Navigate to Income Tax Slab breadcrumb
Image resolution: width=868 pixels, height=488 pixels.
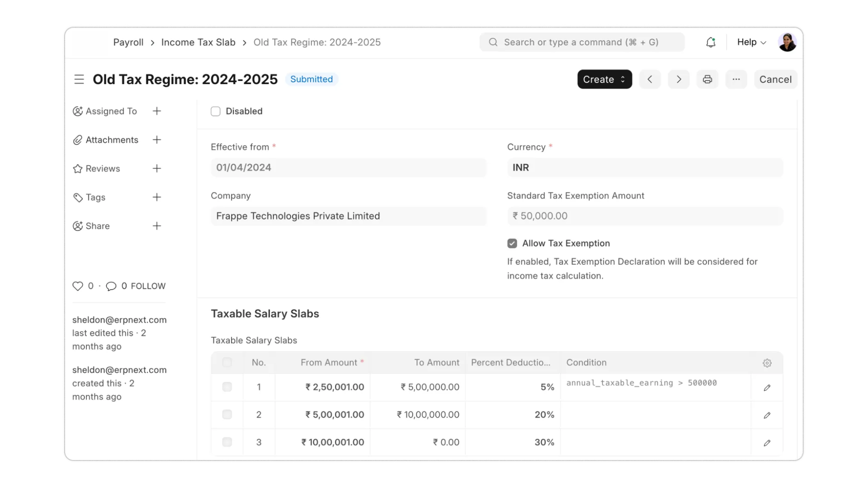pos(198,42)
